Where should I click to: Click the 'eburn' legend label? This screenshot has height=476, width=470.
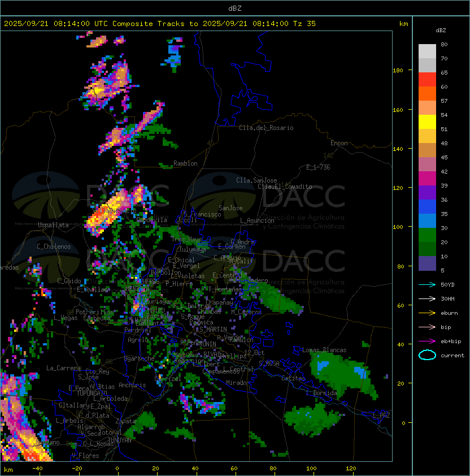449,313
